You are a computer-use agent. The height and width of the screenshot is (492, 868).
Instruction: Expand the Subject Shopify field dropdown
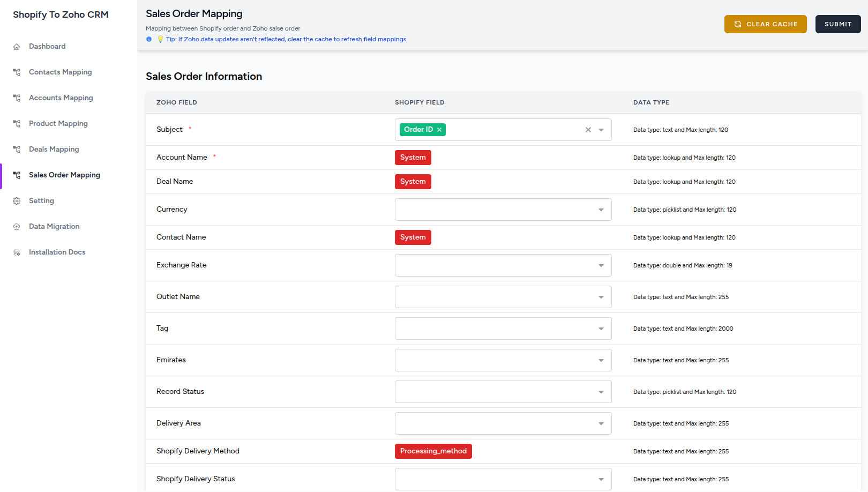pos(601,130)
